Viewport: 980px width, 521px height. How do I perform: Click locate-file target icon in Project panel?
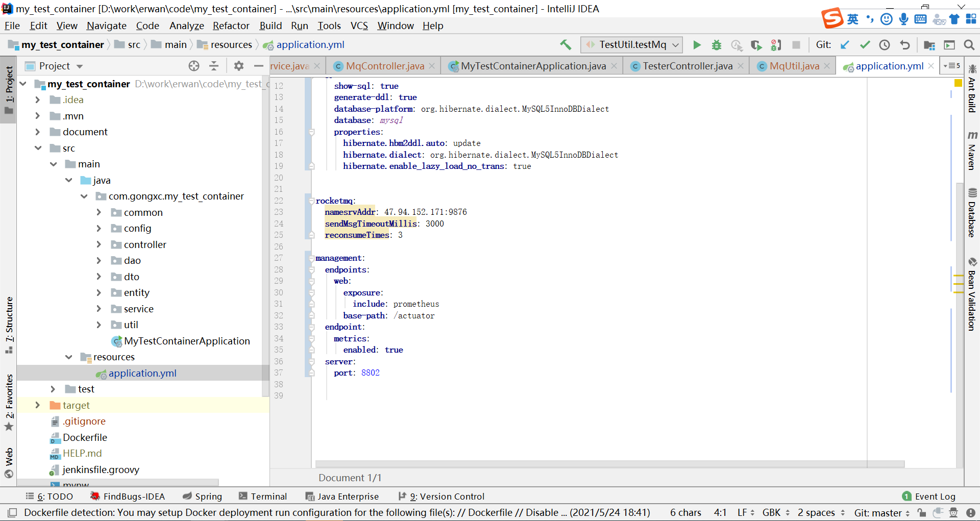click(x=194, y=66)
